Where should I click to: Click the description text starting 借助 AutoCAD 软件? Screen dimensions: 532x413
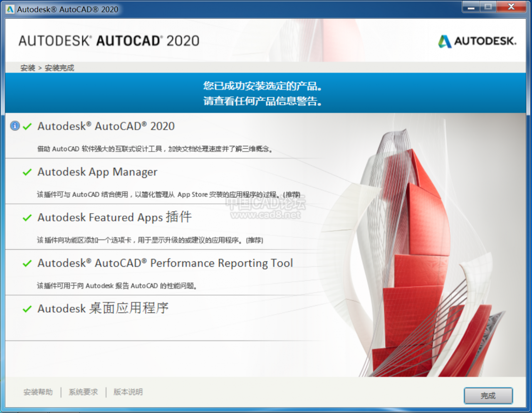155,149
